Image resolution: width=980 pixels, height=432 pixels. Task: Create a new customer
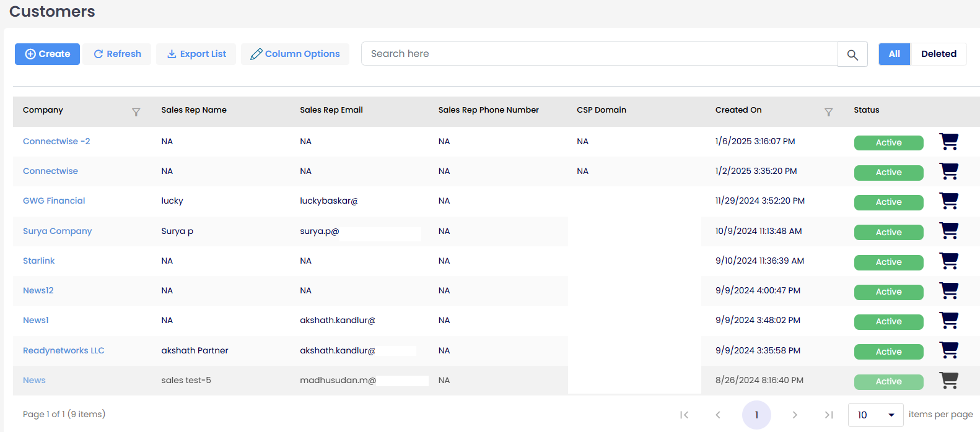[47, 54]
